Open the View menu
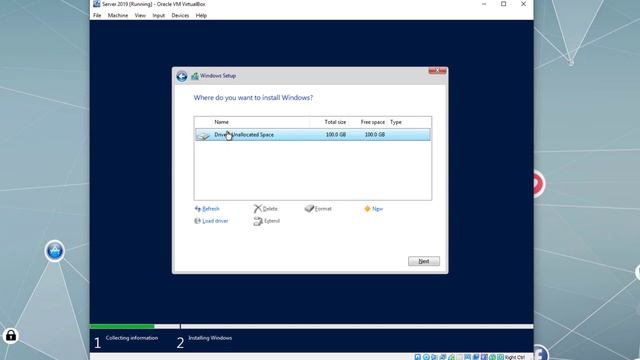 [x=140, y=16]
